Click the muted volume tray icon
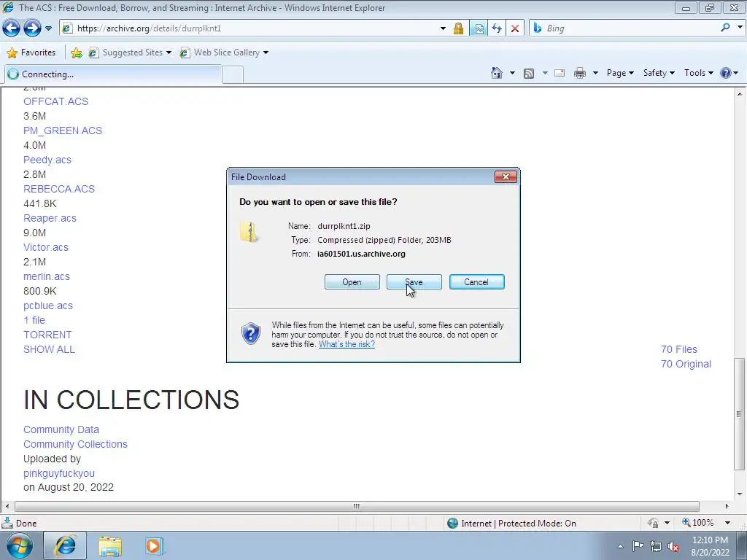 point(673,547)
